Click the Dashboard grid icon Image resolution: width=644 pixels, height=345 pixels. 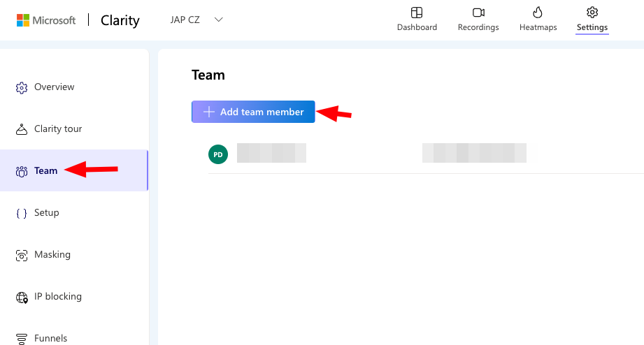(x=417, y=13)
